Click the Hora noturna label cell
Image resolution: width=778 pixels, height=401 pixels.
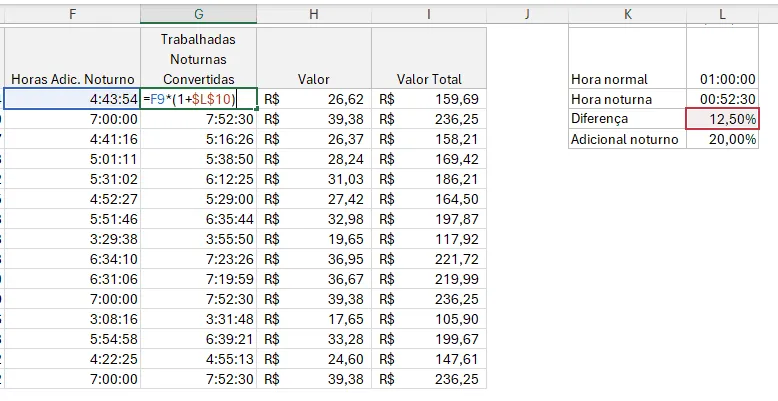tap(628, 99)
